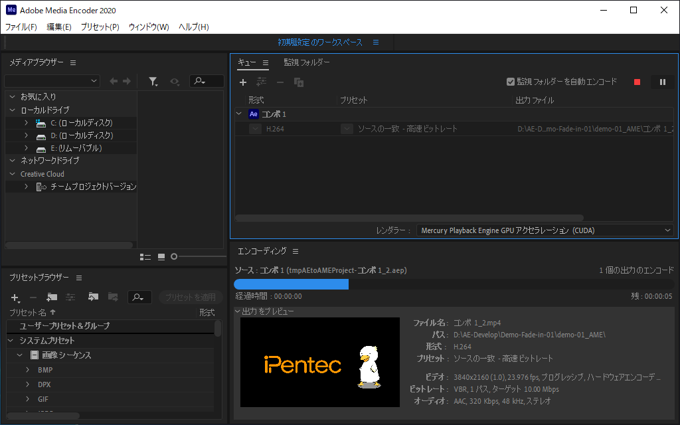Stop the queue with the red stop button
Image resolution: width=680 pixels, height=425 pixels.
coord(637,82)
